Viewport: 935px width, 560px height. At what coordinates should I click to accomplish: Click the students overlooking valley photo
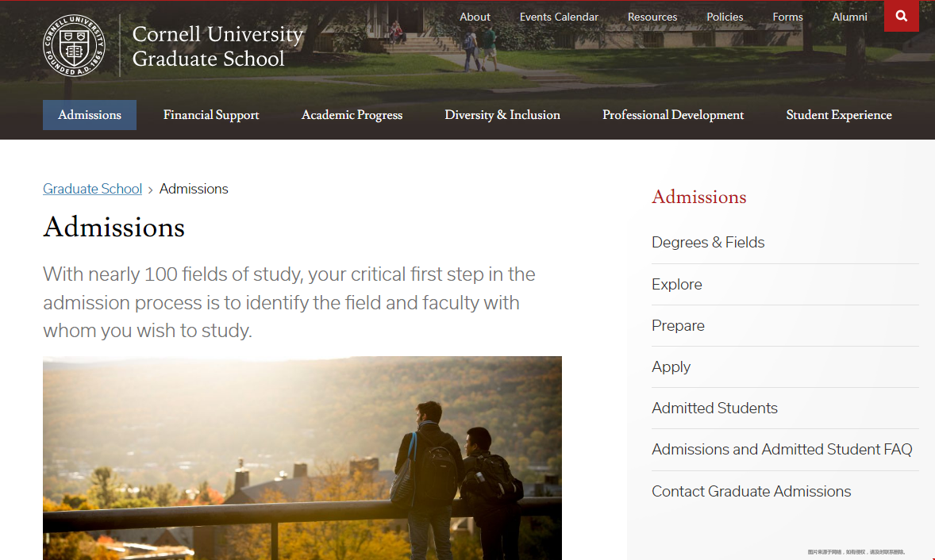pyautogui.click(x=302, y=458)
